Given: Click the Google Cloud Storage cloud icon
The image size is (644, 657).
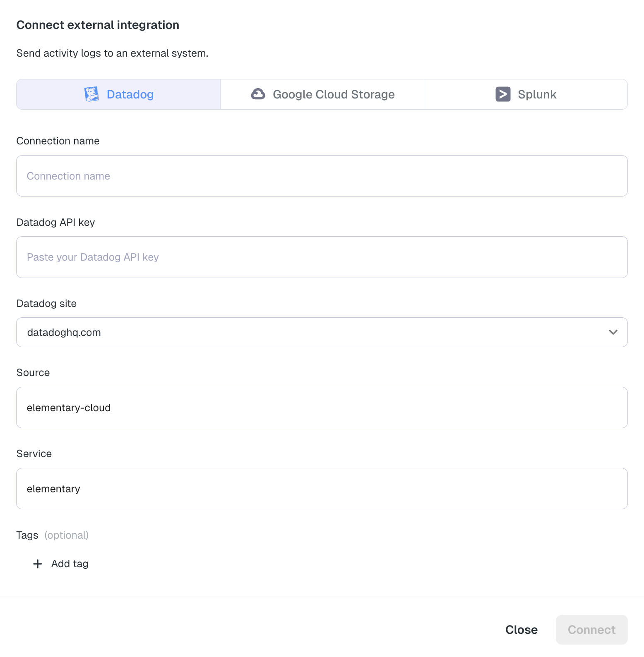Looking at the screenshot, I should pos(258,94).
